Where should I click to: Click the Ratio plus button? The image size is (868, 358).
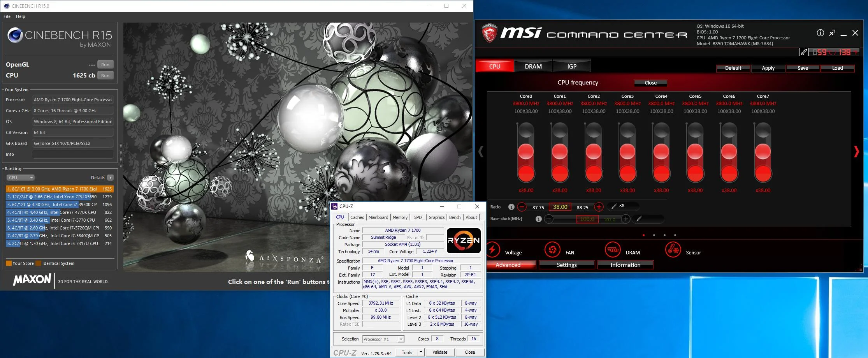(599, 207)
